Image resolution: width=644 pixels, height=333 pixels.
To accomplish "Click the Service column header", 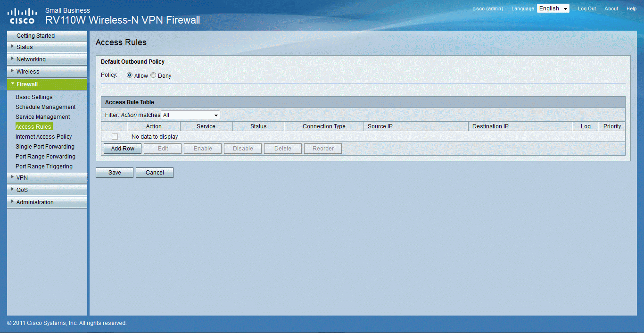I will [x=206, y=126].
